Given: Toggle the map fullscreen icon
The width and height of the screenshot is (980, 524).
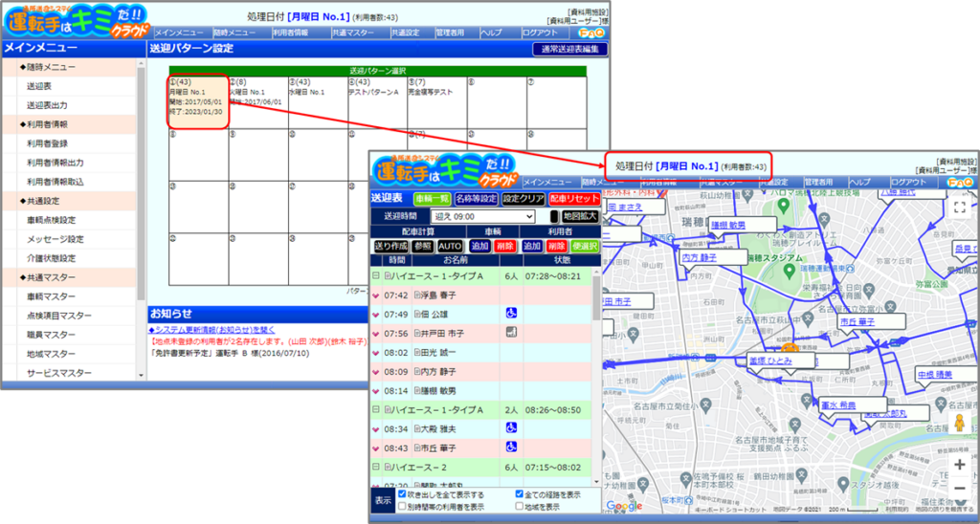Looking at the screenshot, I should coord(959,208).
